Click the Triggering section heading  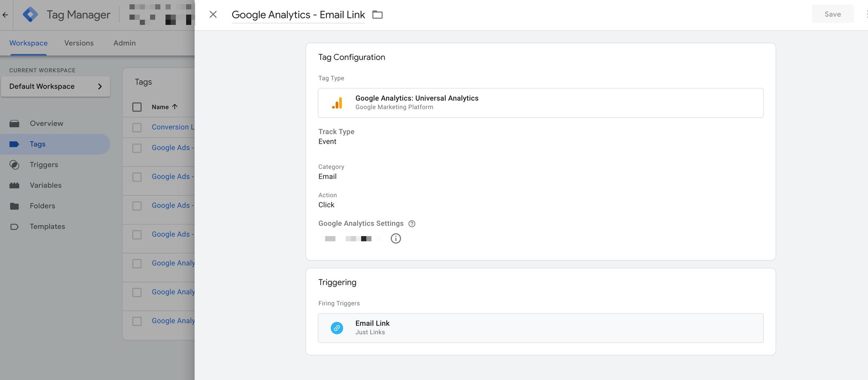[337, 282]
